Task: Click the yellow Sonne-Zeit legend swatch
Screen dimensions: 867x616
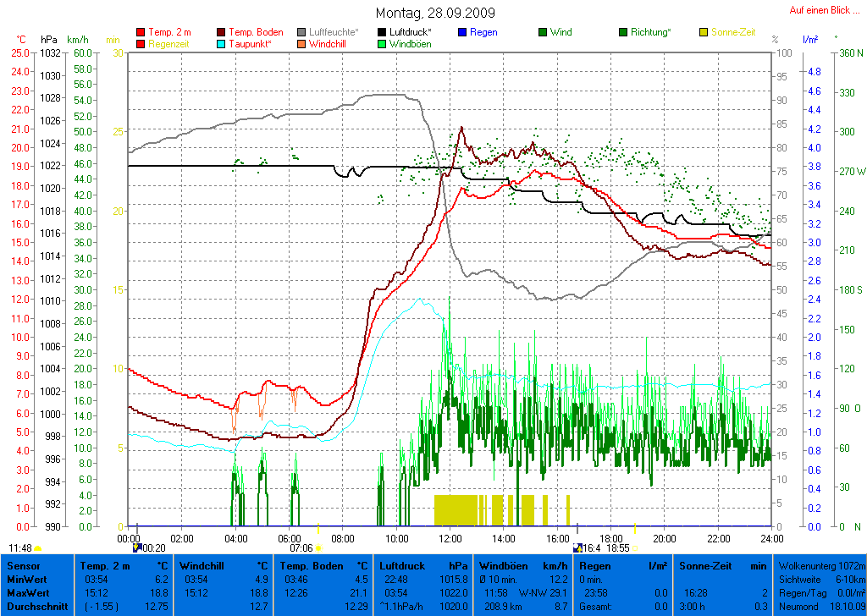Action: 704,32
